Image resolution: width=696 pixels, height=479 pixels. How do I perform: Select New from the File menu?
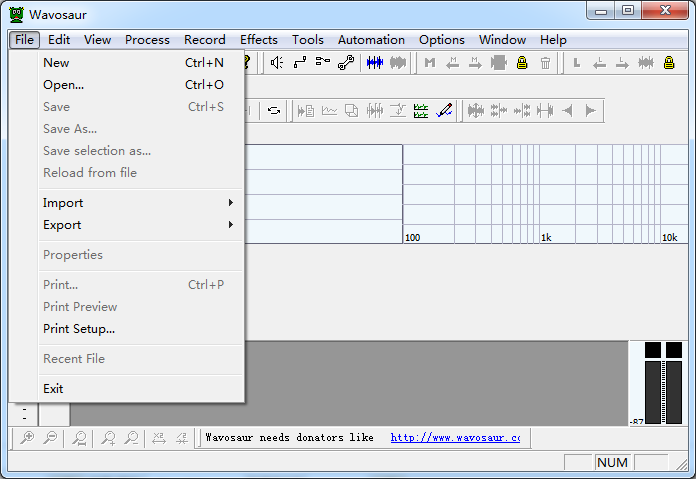56,63
